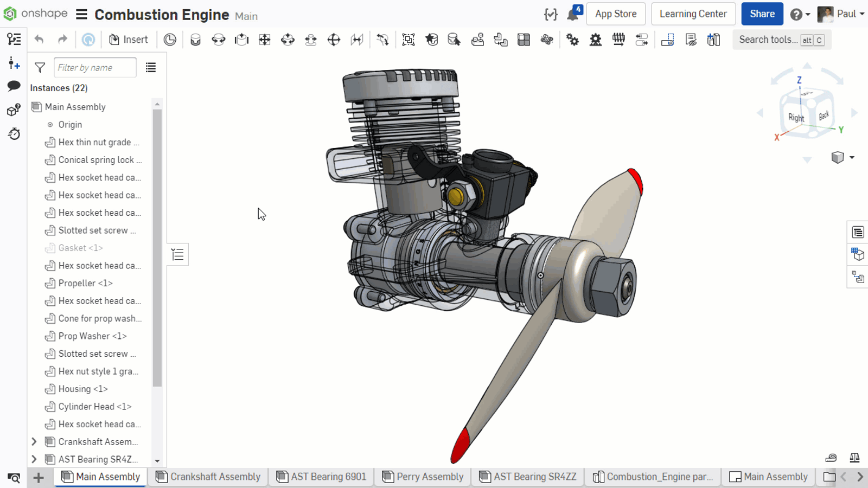Click the instances list vertical scrollbar

[157, 247]
